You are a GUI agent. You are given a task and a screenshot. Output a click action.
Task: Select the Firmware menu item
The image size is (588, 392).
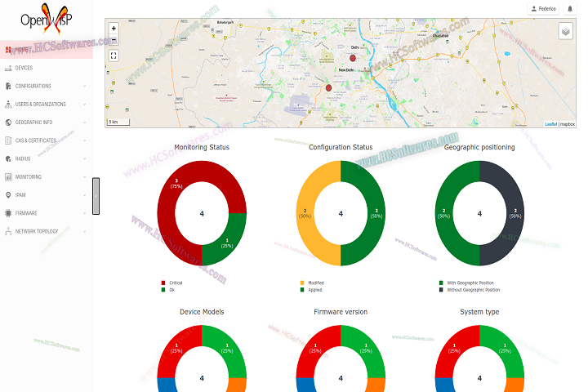[x=26, y=213]
